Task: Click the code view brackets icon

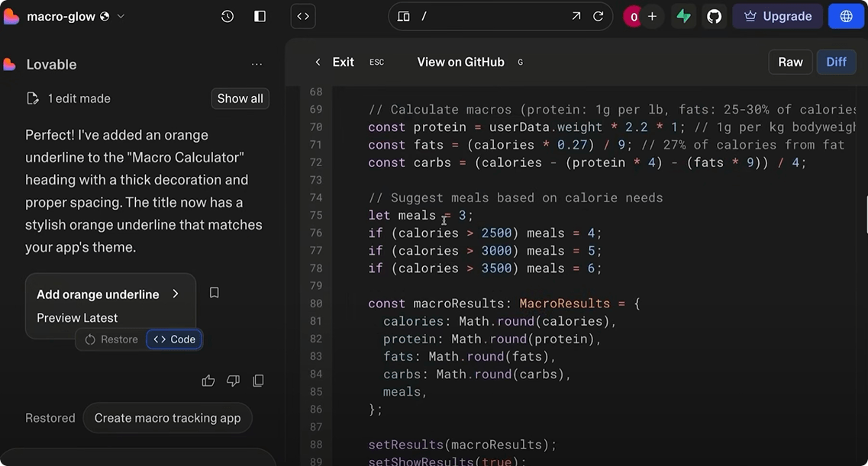Action: (x=303, y=16)
